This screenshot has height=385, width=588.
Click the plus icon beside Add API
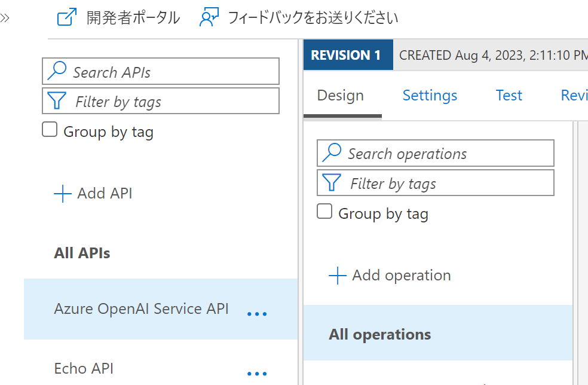point(63,194)
